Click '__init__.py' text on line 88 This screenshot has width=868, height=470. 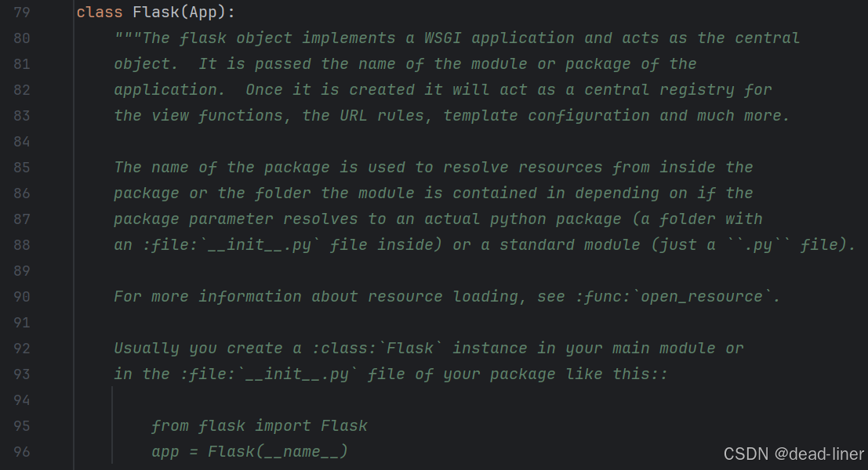point(259,245)
